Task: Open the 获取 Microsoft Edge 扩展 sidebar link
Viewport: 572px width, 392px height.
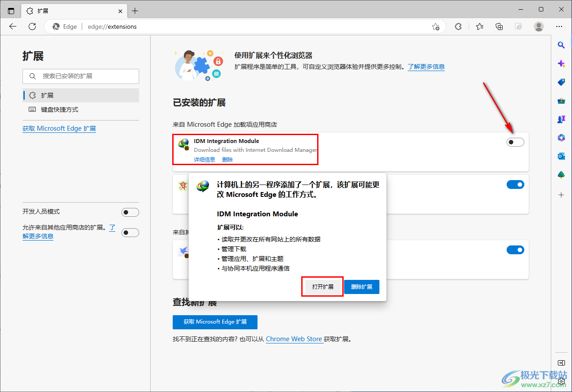Action: coord(59,128)
